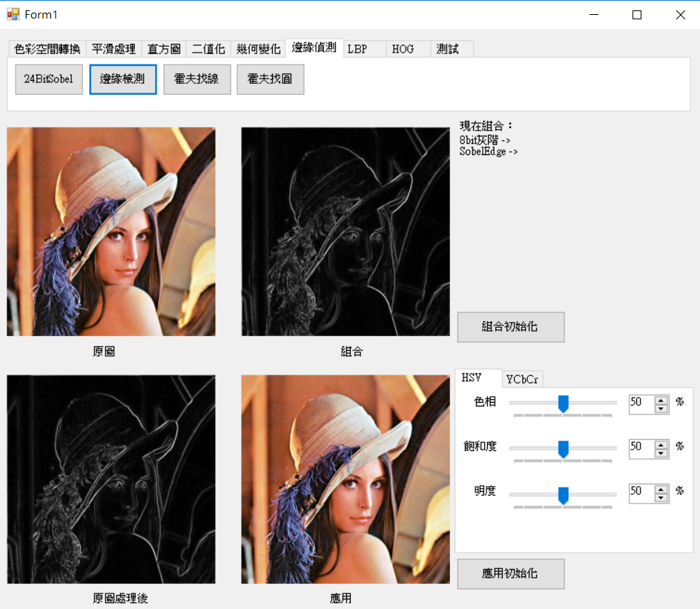
Task: Minimize the Form1 window
Action: pyautogui.click(x=594, y=15)
